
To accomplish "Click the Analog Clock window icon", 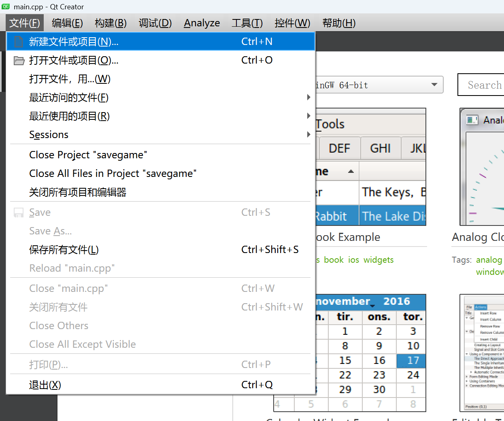I will [472, 120].
